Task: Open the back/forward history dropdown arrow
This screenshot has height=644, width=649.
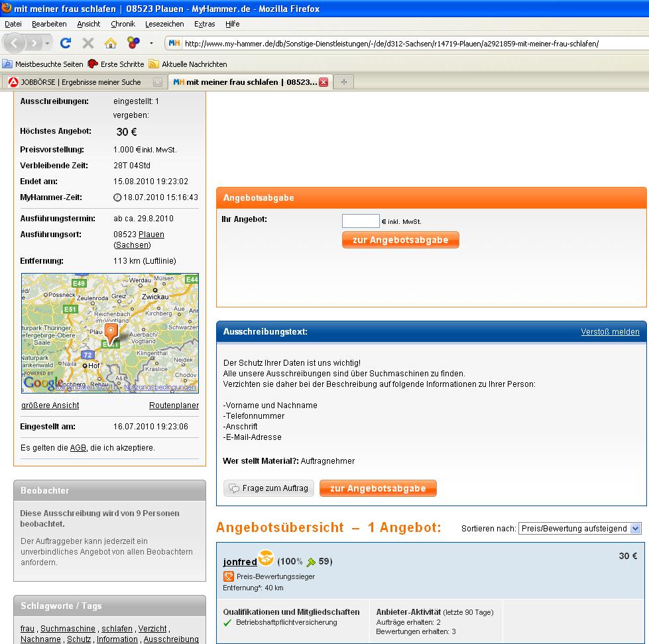Action: point(48,43)
